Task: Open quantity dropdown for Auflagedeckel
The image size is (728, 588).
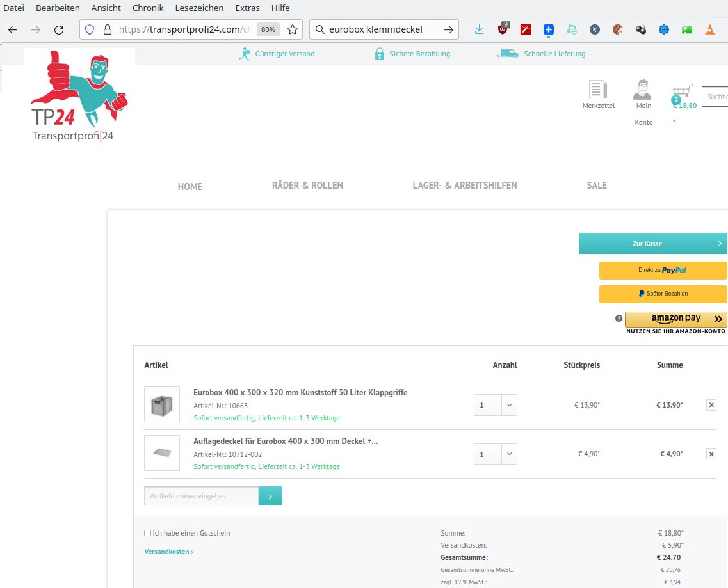Action: [509, 454]
